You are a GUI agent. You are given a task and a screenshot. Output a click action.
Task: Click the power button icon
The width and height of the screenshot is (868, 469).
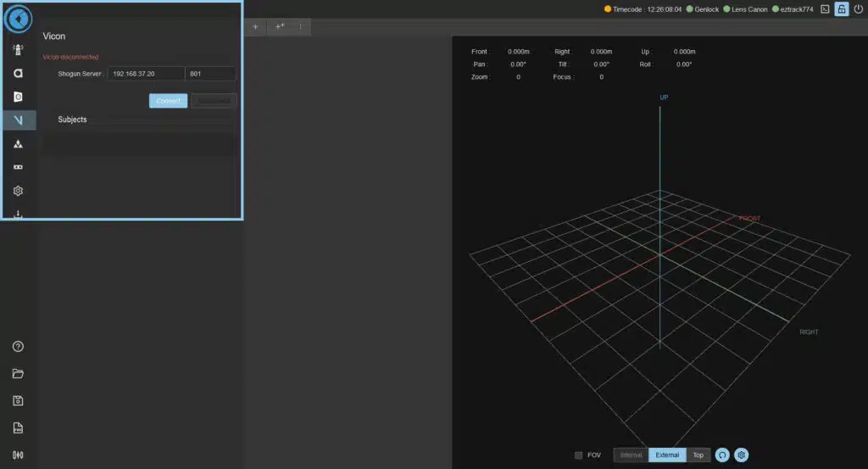pyautogui.click(x=858, y=9)
